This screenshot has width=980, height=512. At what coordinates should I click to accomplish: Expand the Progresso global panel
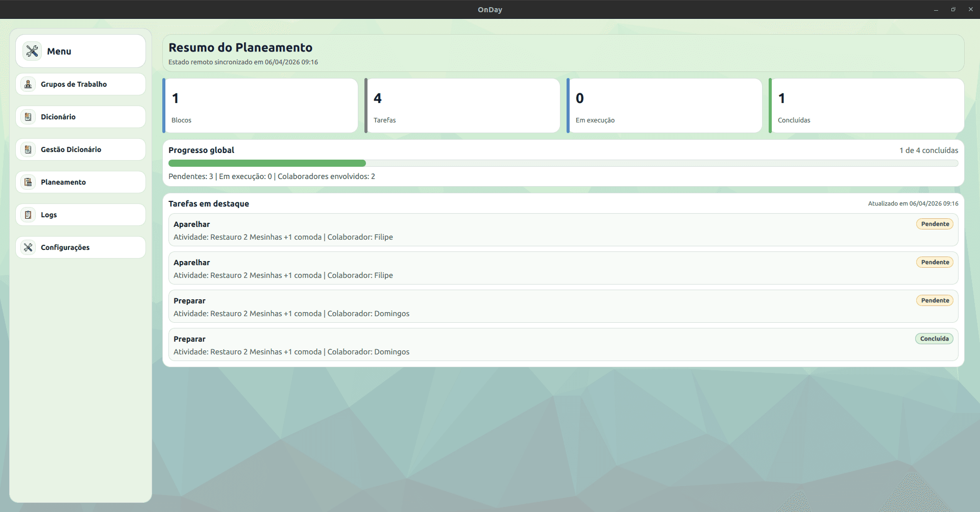coord(201,150)
